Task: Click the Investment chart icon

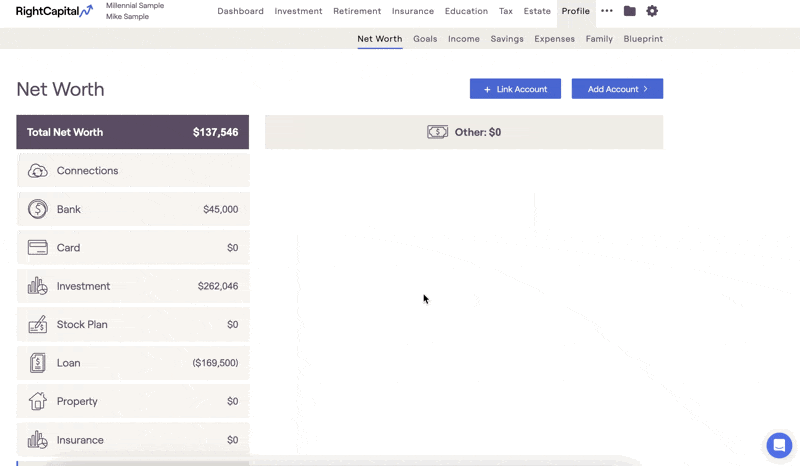Action: pyautogui.click(x=37, y=286)
